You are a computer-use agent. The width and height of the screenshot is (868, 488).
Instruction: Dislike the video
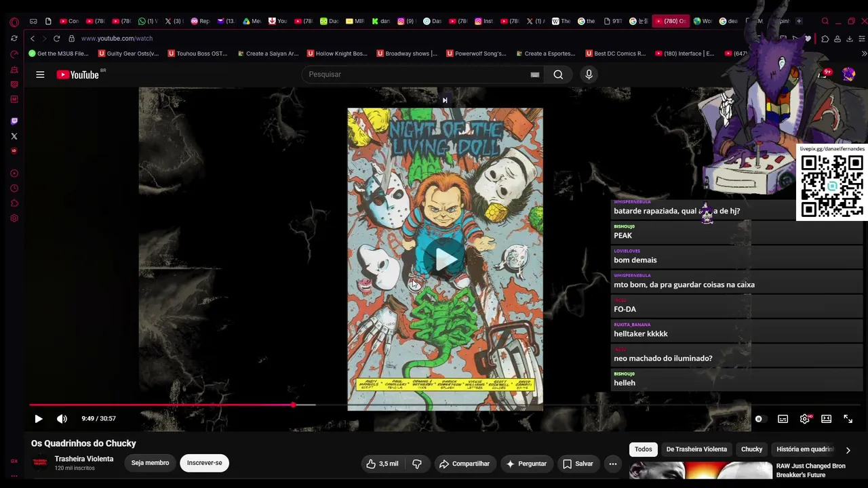[x=416, y=464]
